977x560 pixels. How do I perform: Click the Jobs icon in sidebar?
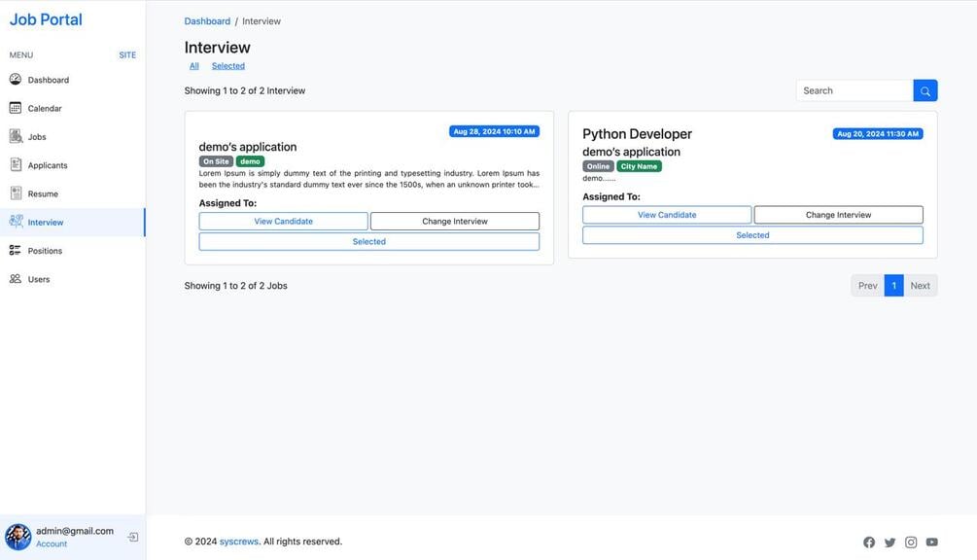pos(16,136)
